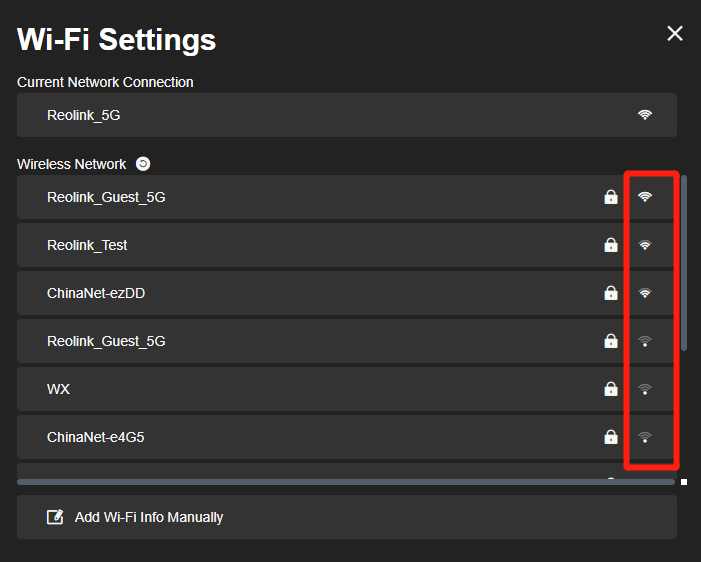Choose the ChinaNet-ezDD network
The width and height of the screenshot is (701, 562).
pyautogui.click(x=346, y=293)
